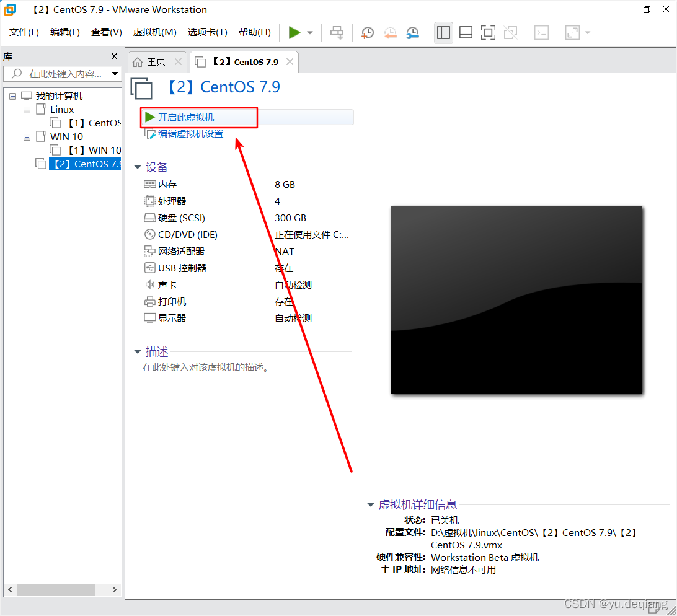Collapse the 设备 section
Image resolution: width=677 pixels, height=616 pixels.
(138, 167)
